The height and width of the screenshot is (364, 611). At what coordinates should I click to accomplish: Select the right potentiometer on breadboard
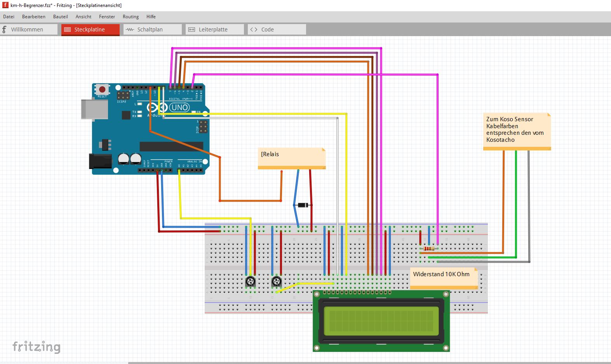(277, 281)
